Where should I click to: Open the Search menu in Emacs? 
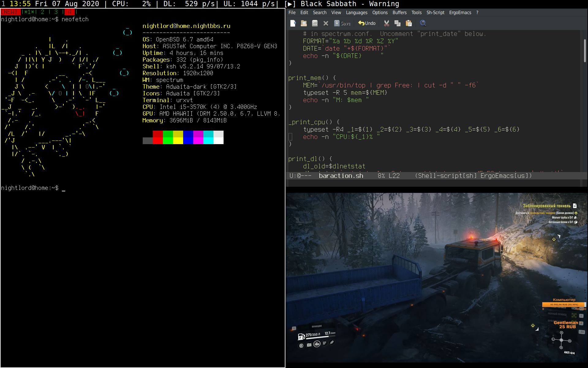(x=319, y=13)
